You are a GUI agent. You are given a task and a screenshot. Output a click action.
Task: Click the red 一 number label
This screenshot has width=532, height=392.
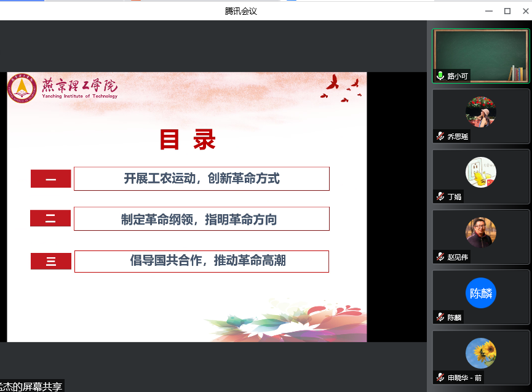[50, 179]
